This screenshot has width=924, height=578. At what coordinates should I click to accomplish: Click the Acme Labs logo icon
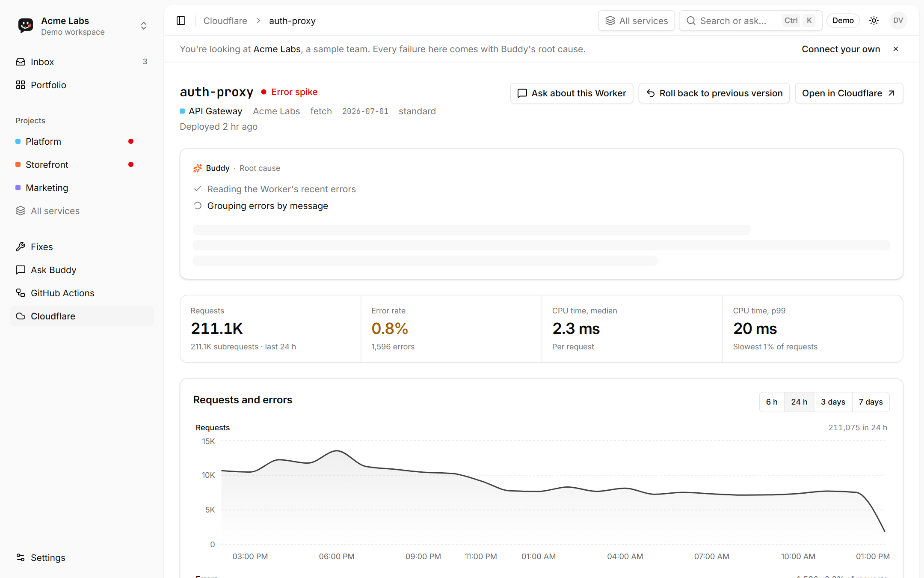pos(26,26)
